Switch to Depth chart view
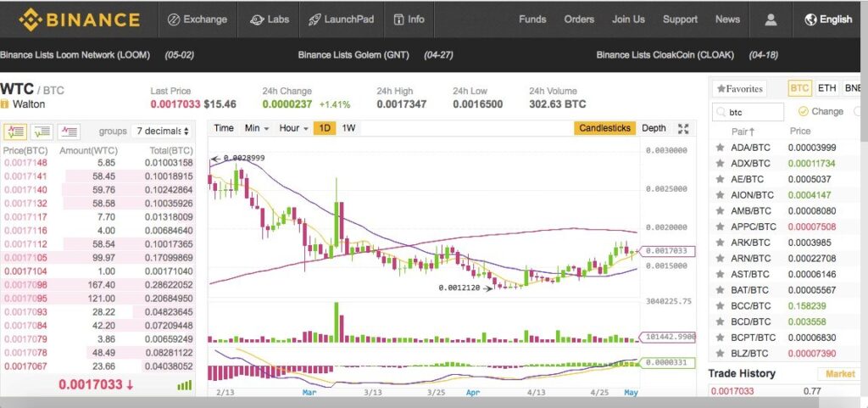This screenshot has width=868, height=408. (x=654, y=128)
